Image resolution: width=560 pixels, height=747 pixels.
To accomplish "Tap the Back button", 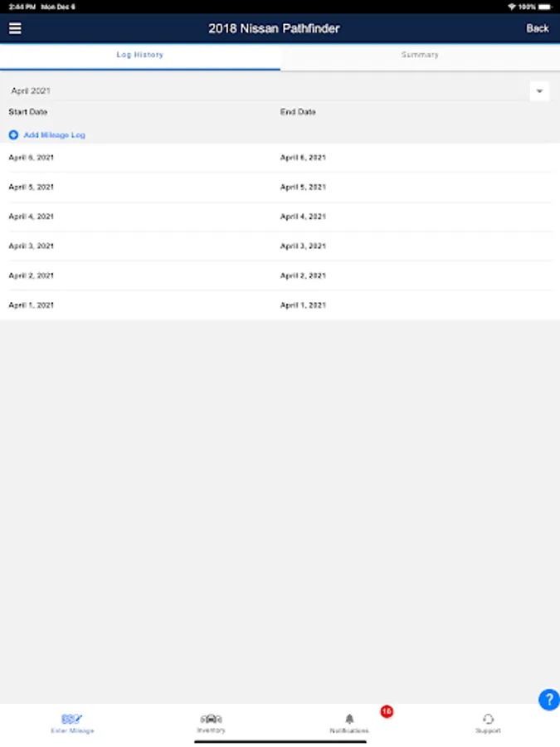I will click(537, 28).
